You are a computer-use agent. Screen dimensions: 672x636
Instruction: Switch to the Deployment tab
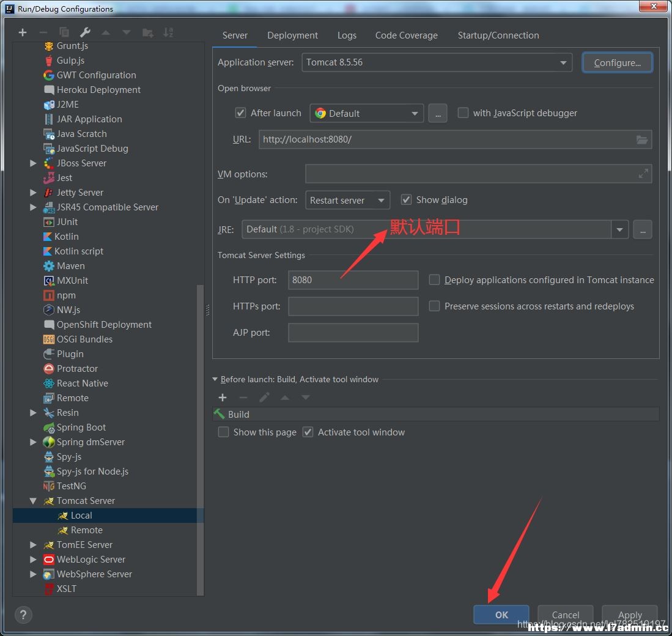pyautogui.click(x=293, y=35)
